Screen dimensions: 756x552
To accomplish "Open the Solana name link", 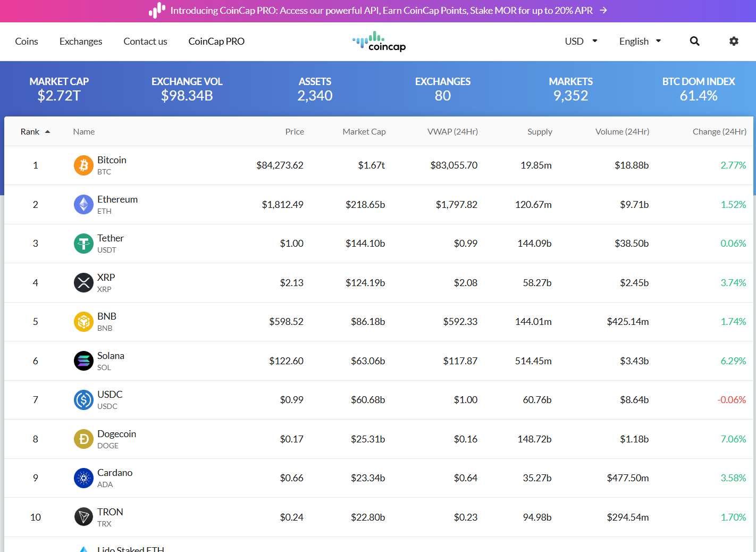I will click(111, 356).
